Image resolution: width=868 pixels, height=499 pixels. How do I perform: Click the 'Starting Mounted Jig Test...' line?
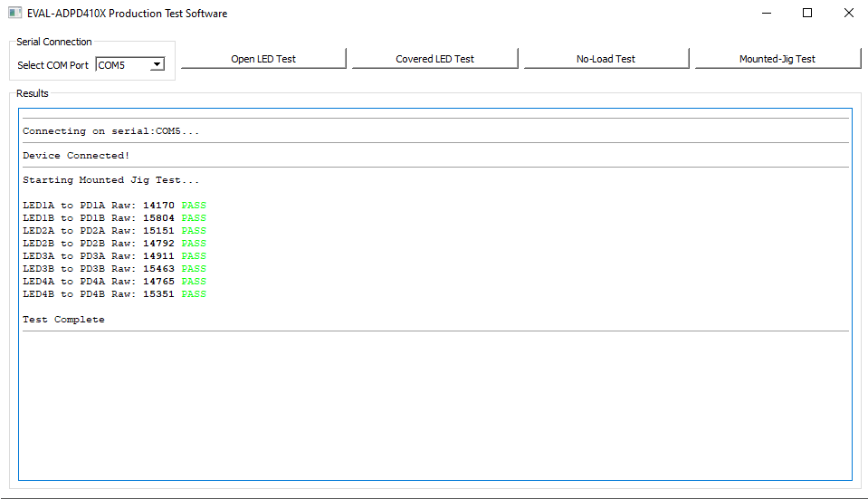pos(110,180)
